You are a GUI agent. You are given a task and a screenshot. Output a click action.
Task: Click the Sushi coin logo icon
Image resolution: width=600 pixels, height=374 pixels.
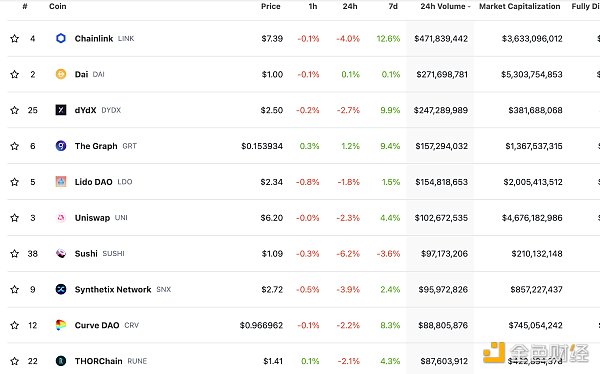(61, 253)
